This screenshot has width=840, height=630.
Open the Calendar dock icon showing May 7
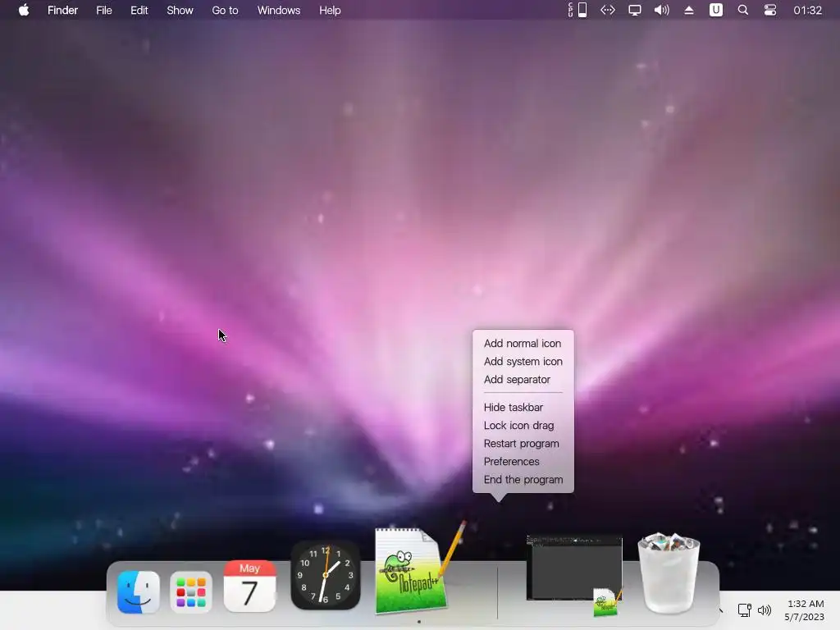[x=249, y=586]
